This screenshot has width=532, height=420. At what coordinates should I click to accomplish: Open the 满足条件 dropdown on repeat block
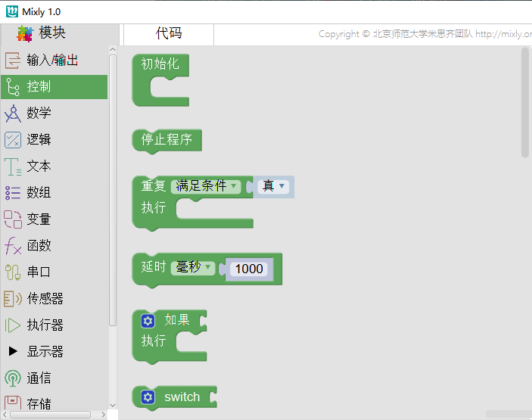coord(206,186)
